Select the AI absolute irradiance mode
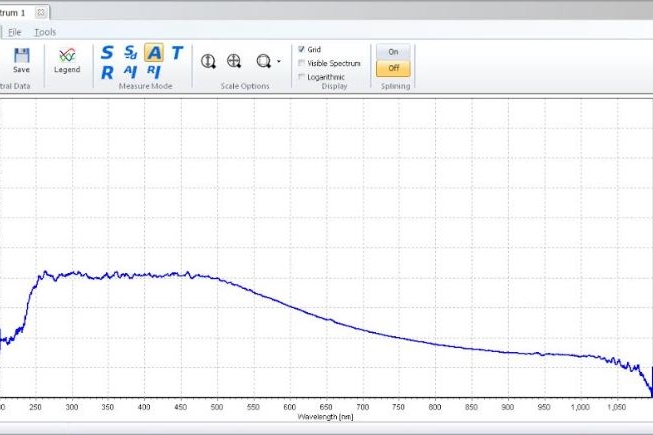Screen dimensions: 653x435 130,71
